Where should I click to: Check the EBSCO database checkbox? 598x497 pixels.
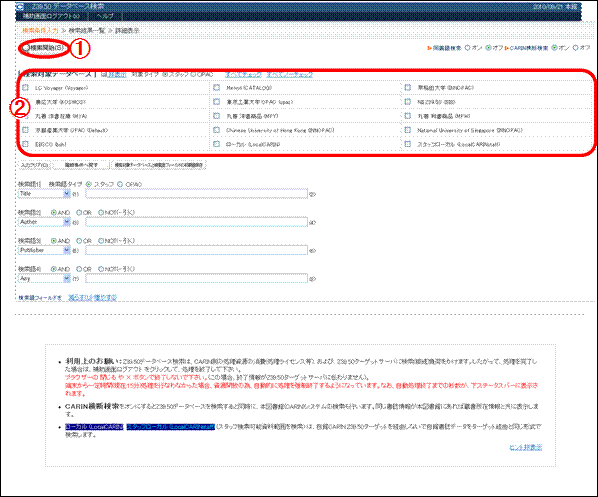coord(26,144)
